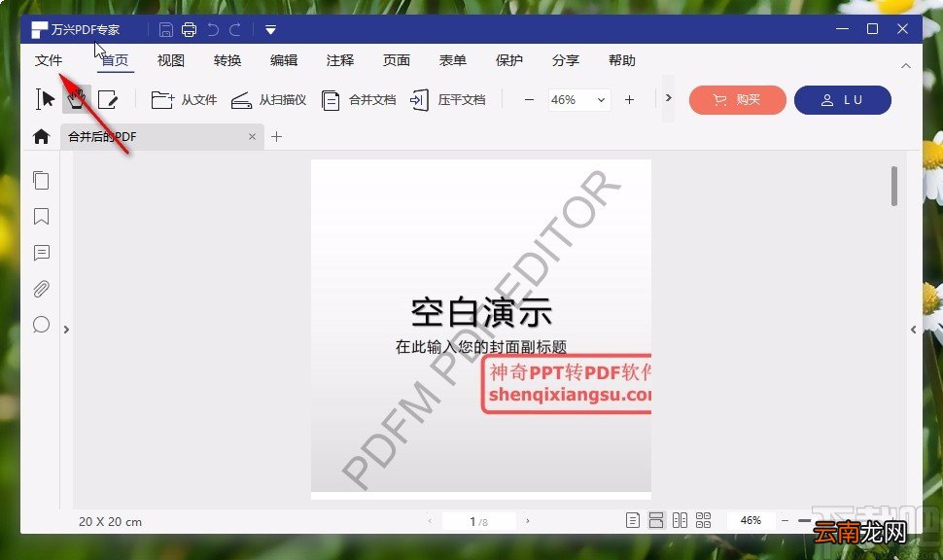Zoom in with the toolbar plus button
943x560 pixels.
629,100
